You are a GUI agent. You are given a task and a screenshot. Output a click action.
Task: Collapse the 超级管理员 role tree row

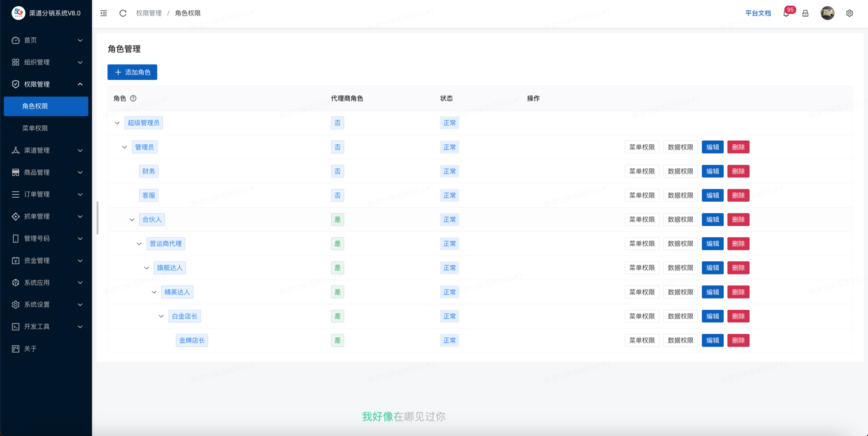(x=117, y=123)
